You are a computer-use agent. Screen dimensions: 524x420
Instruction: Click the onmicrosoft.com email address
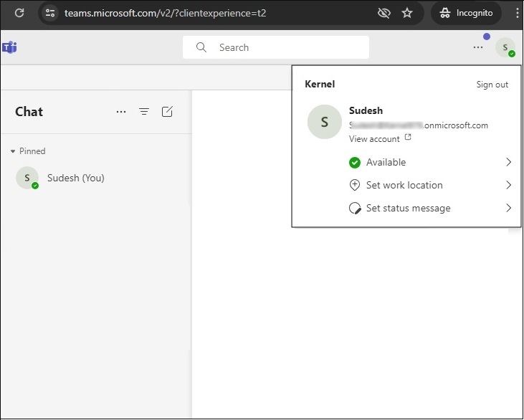(x=419, y=125)
